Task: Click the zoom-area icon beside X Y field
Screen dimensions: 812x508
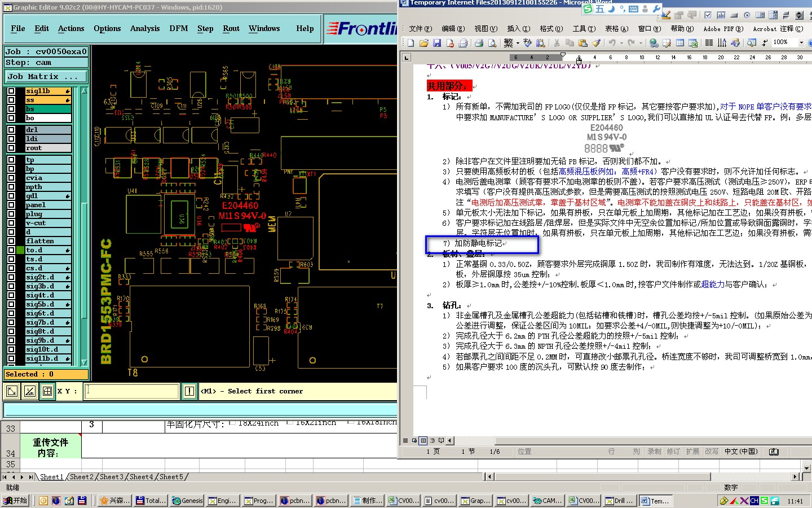Action: click(x=12, y=391)
